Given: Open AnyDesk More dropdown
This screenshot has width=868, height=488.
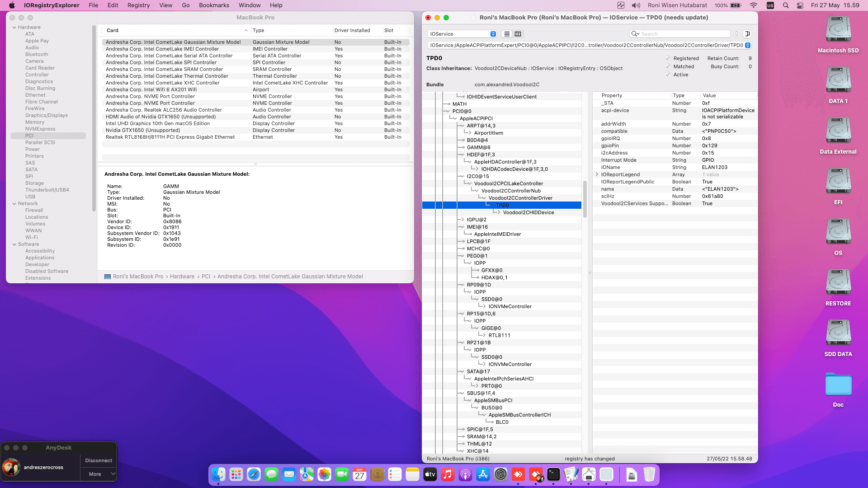Looking at the screenshot, I should [x=99, y=474].
